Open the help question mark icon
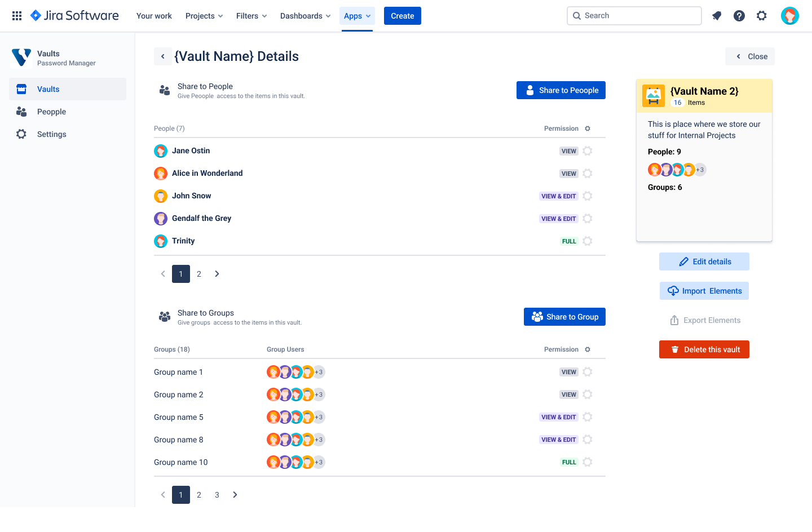Image resolution: width=812 pixels, height=532 pixels. click(739, 16)
